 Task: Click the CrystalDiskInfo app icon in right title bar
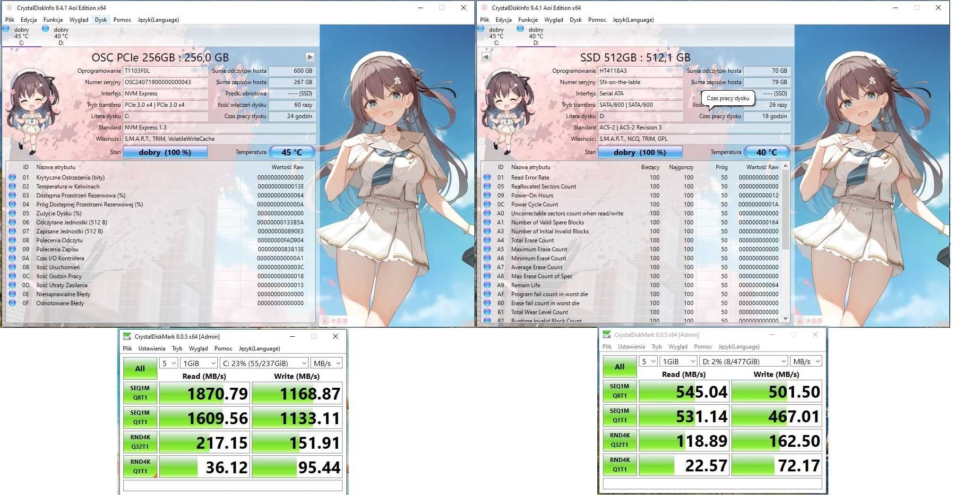(x=484, y=8)
